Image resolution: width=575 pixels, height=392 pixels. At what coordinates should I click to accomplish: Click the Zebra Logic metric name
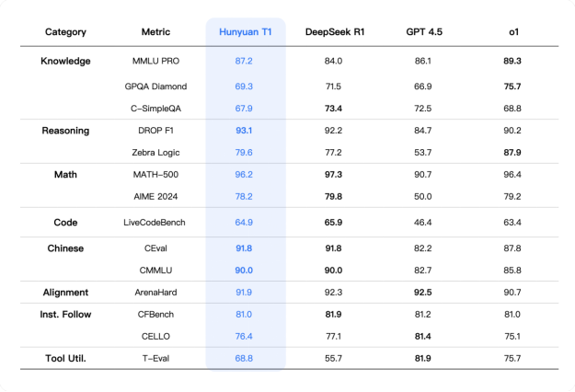155,152
